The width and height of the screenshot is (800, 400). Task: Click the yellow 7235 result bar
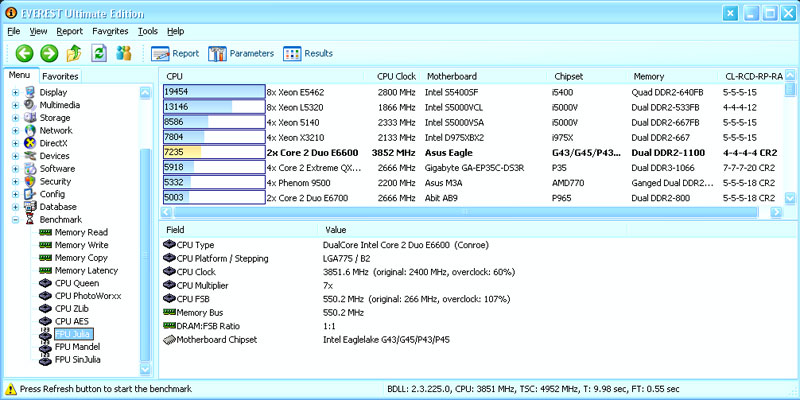click(x=214, y=153)
